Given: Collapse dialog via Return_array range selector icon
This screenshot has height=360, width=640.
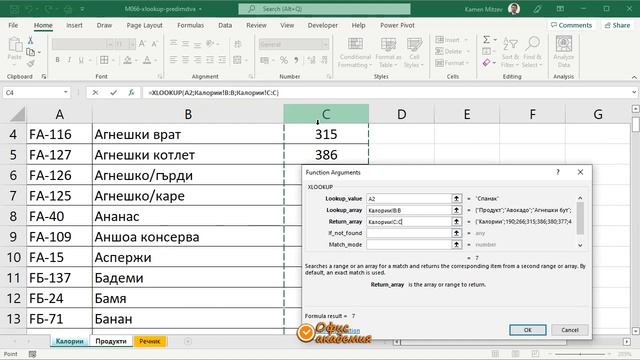Looking at the screenshot, I should [456, 222].
